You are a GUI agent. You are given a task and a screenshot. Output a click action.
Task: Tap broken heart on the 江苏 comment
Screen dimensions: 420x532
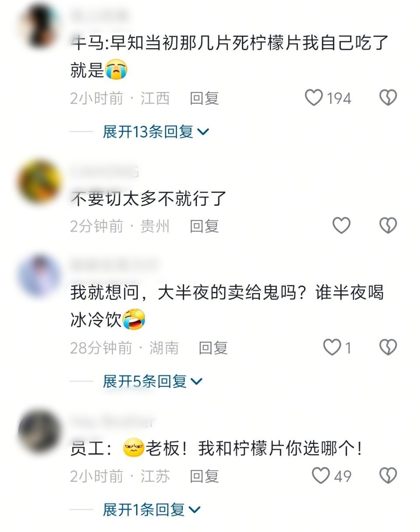pos(388,476)
